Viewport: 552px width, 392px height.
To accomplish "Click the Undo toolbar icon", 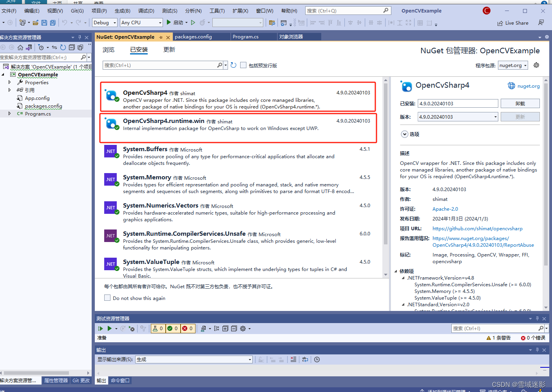I will pyautogui.click(x=65, y=23).
